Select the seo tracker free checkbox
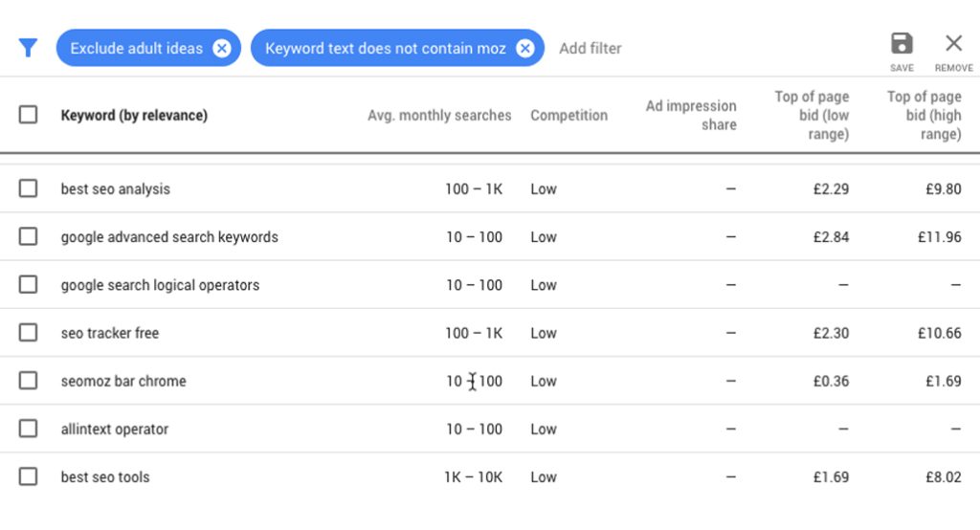 pyautogui.click(x=28, y=333)
